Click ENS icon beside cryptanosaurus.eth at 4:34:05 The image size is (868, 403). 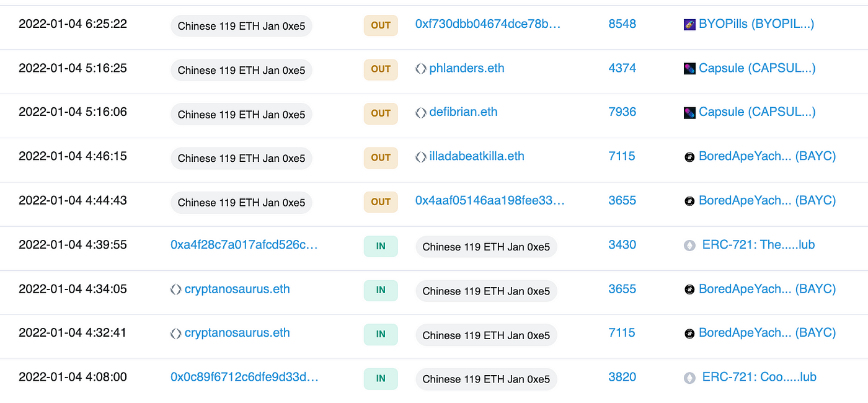click(176, 290)
